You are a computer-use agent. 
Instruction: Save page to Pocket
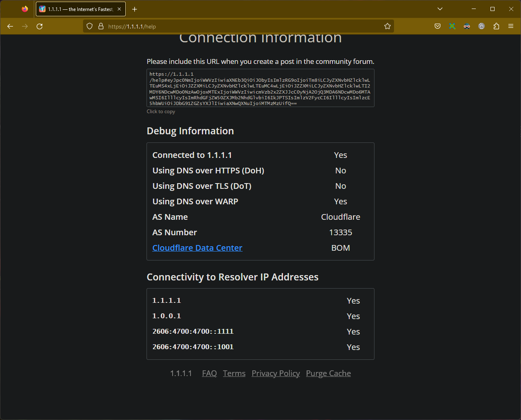pos(438,26)
